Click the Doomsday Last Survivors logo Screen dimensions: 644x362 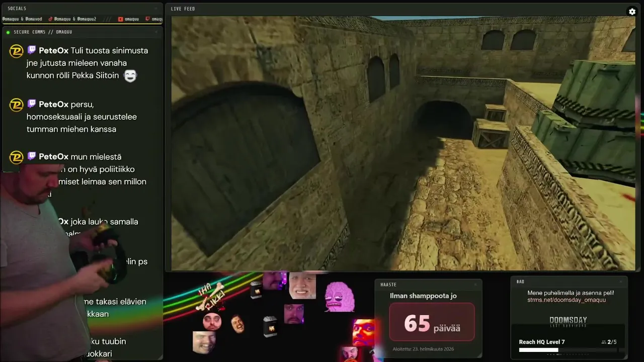[x=568, y=322]
